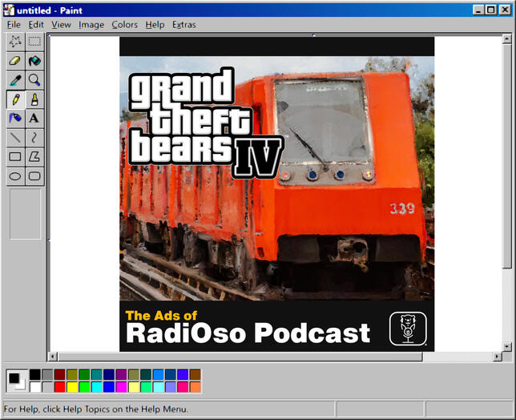Choose the orange palette swatch
Viewport: 516px width, 420px height.
point(196,387)
